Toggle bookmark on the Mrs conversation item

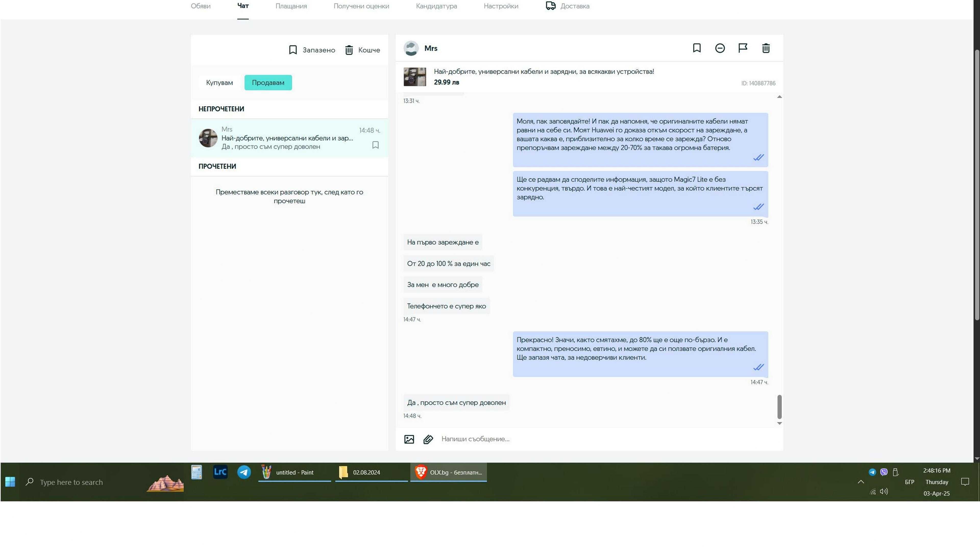375,145
